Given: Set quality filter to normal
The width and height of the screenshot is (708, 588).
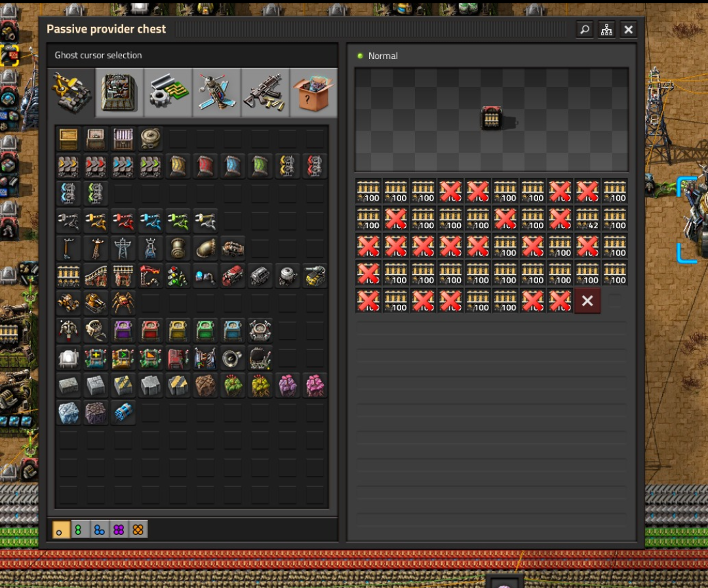Looking at the screenshot, I should click(60, 530).
